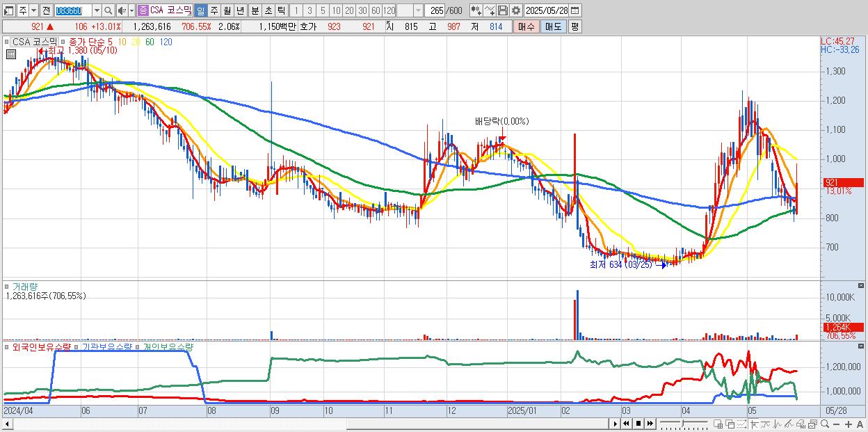Switch to second (초) chart period
The image size is (868, 432).
tap(268, 10)
